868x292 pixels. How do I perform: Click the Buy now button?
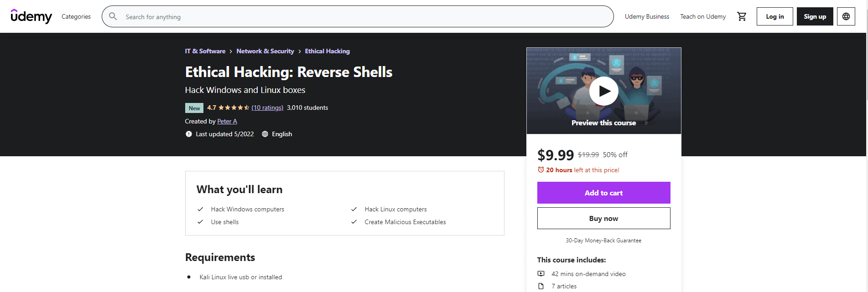(x=603, y=218)
